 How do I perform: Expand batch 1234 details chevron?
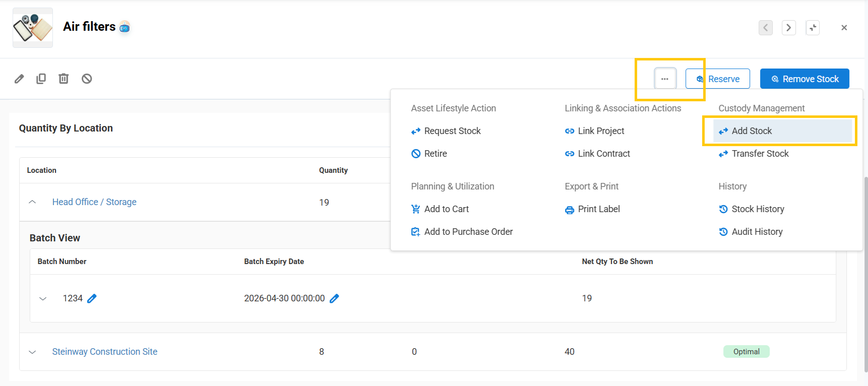(x=43, y=298)
